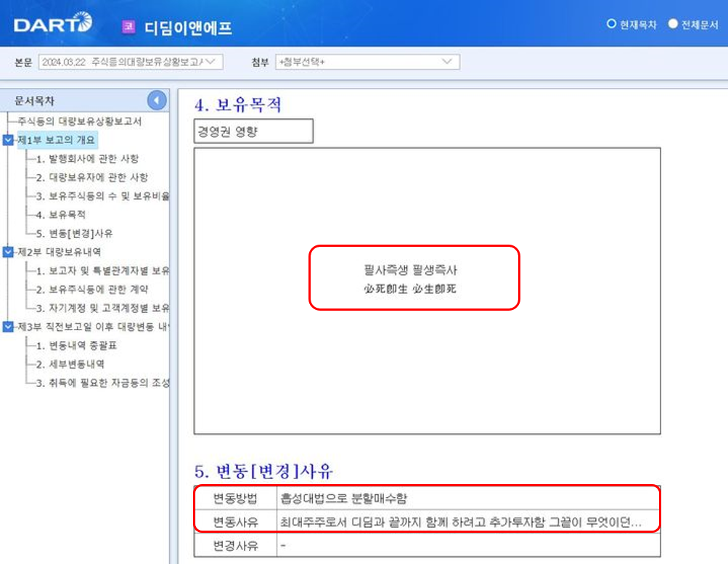728x564 pixels.
Task: Open 주식등의 대량보유상황보고서 root tree item
Action: (79, 121)
